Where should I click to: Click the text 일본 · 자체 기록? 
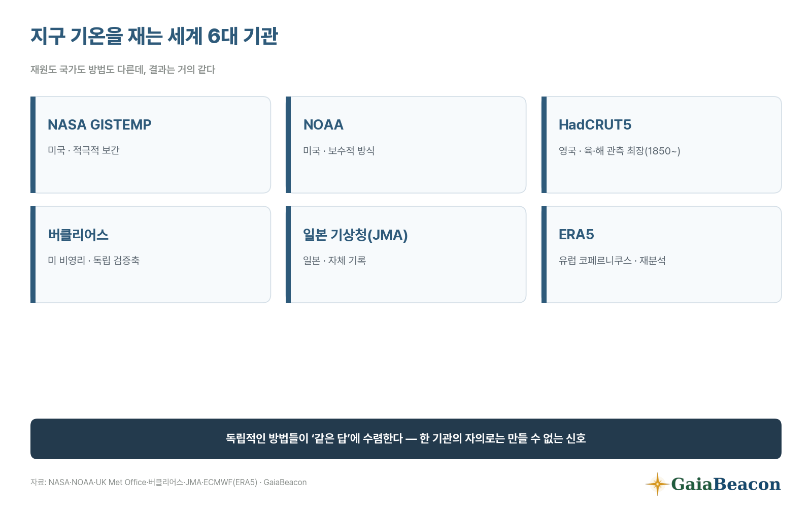[334, 260]
